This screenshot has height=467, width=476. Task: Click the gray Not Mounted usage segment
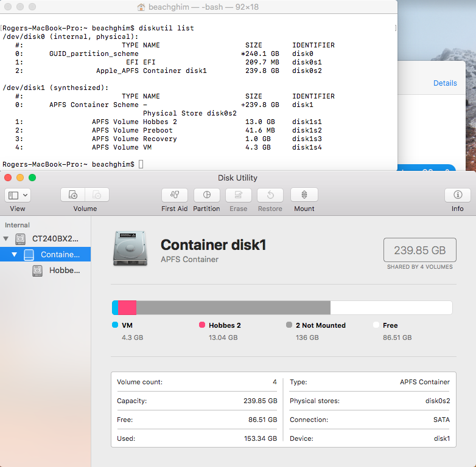[x=233, y=308]
